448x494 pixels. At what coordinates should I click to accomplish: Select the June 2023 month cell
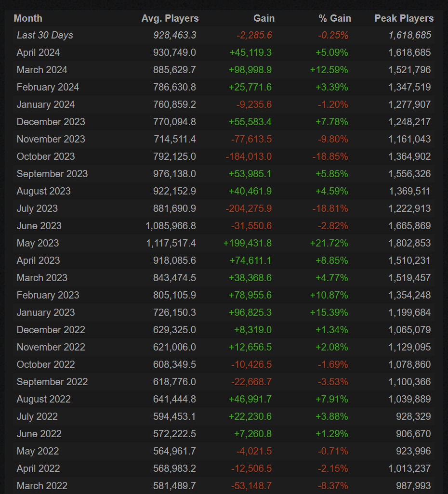point(39,226)
